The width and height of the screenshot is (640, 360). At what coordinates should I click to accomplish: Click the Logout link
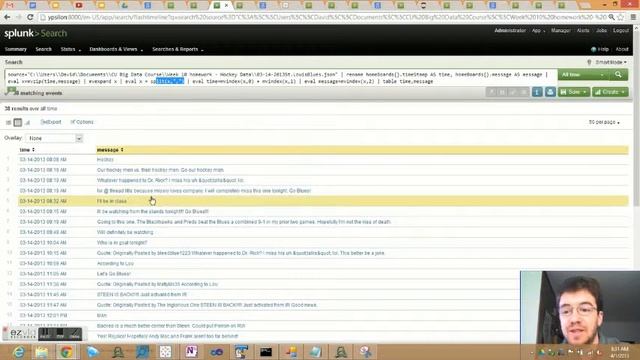(x=620, y=31)
